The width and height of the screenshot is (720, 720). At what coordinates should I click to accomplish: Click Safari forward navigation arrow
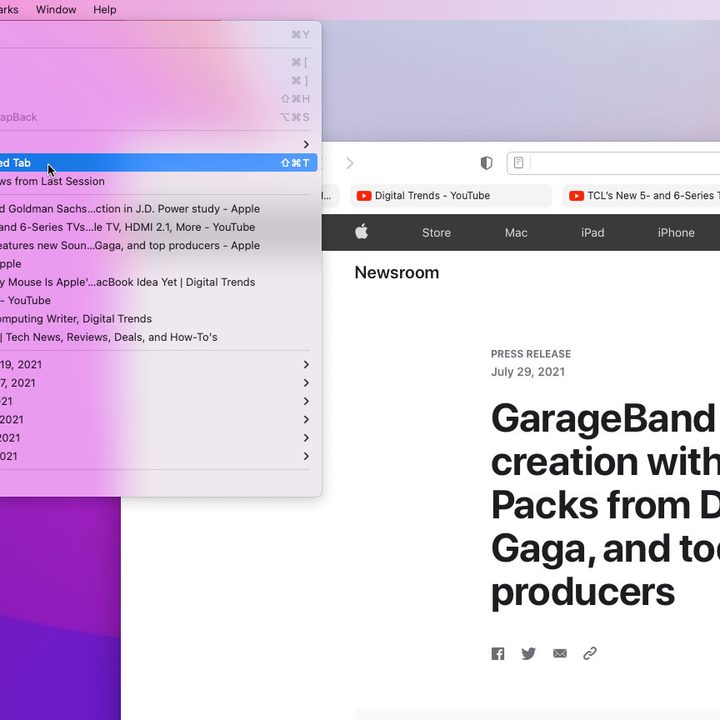coord(350,163)
